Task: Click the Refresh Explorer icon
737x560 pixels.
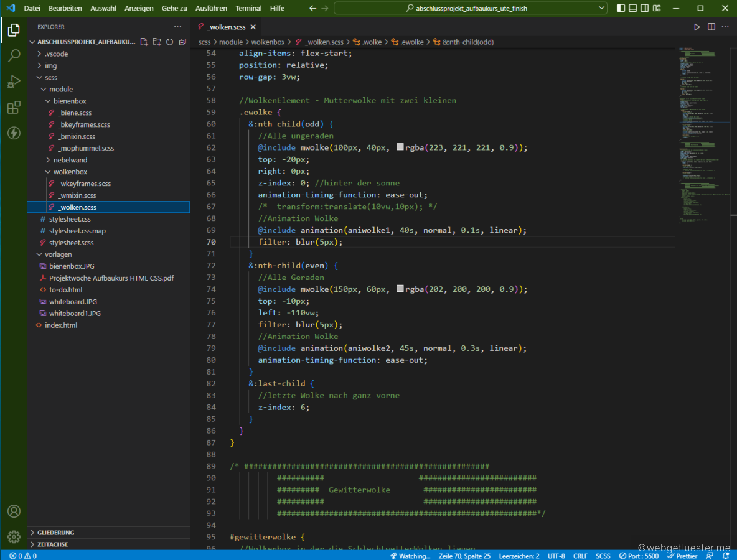Action: [169, 42]
